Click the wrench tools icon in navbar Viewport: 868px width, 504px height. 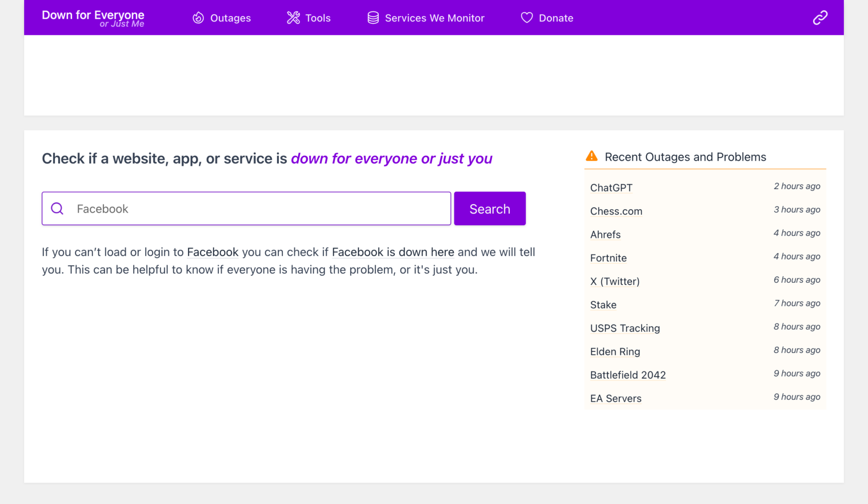[293, 18]
